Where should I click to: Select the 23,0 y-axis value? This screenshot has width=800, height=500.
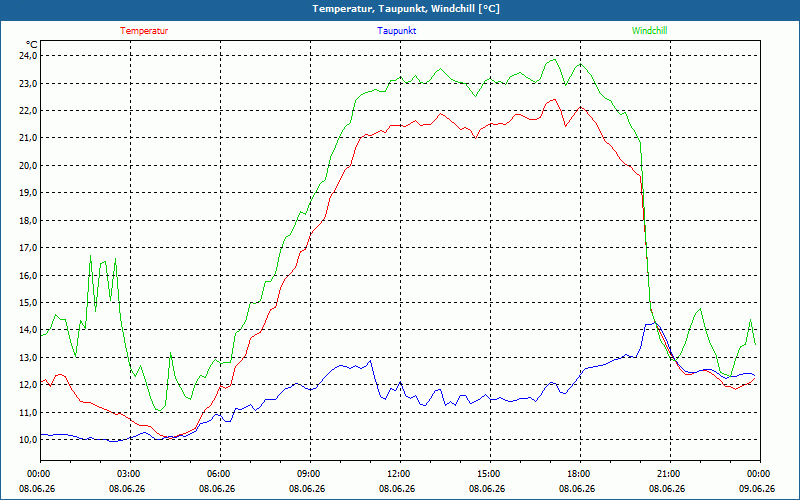(x=28, y=83)
